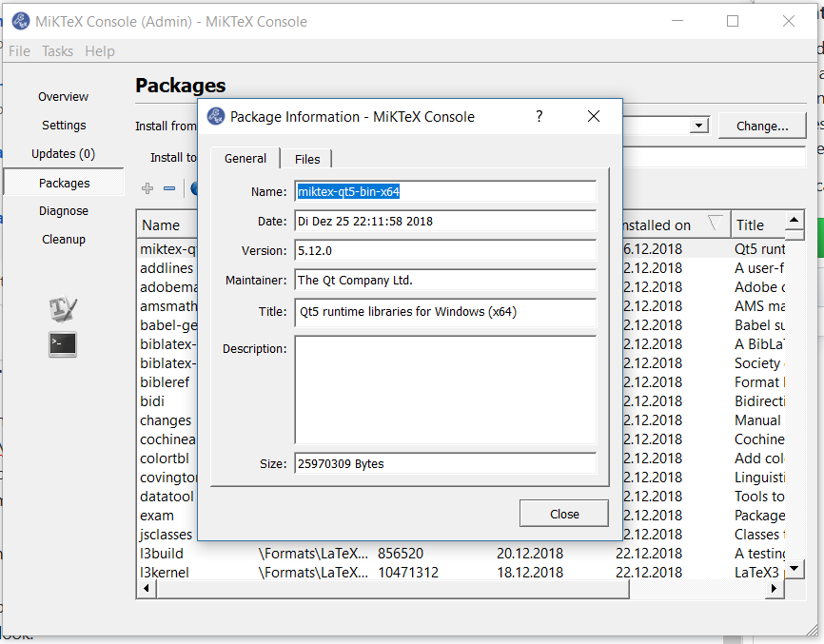Click the plus icon to add a package
Image resolution: width=824 pixels, height=644 pixels.
pyautogui.click(x=147, y=188)
